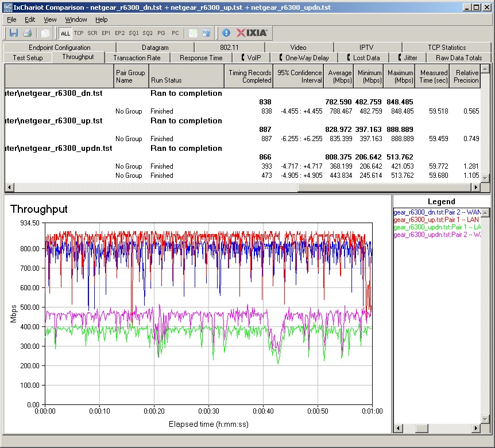Click the Copy toolbar icon
This screenshot has height=448, width=495.
coord(45,33)
